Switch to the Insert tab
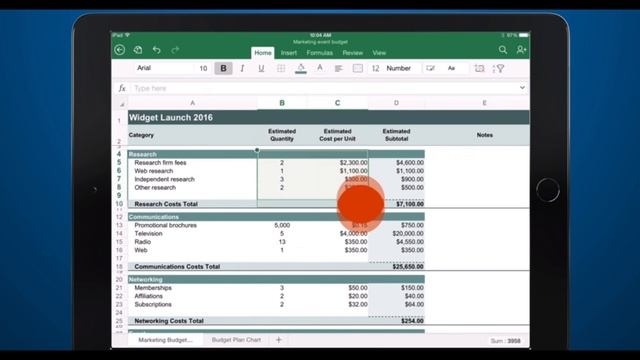This screenshot has width=640, height=360. (289, 53)
